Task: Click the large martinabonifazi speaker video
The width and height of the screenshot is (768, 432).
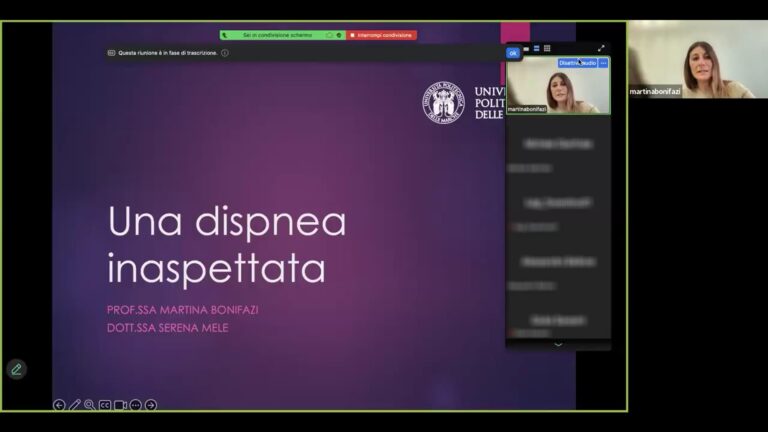Action: [698, 59]
